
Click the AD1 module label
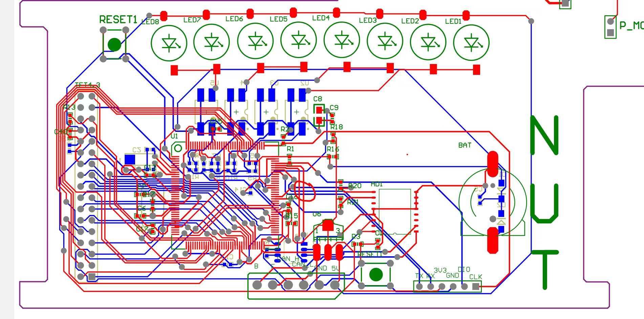[377, 184]
